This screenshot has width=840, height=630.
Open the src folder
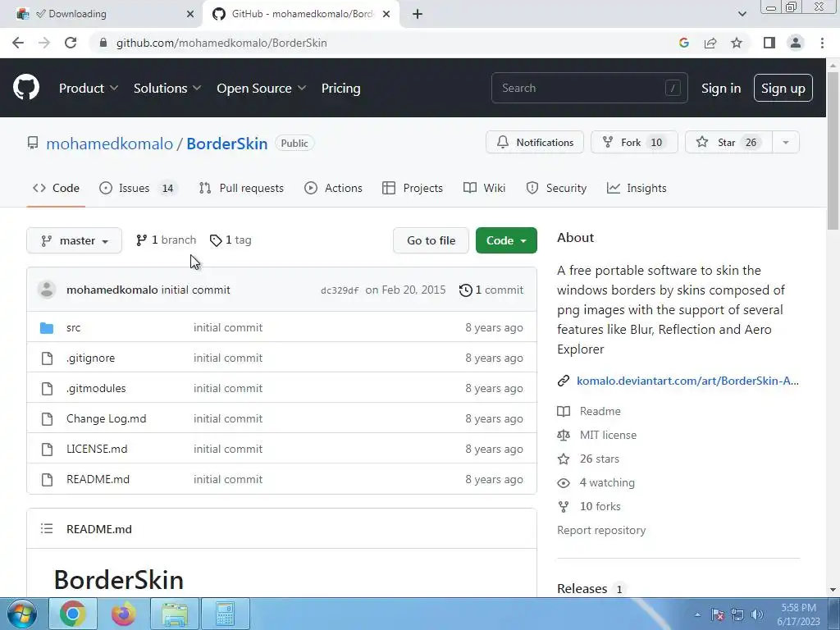73,327
